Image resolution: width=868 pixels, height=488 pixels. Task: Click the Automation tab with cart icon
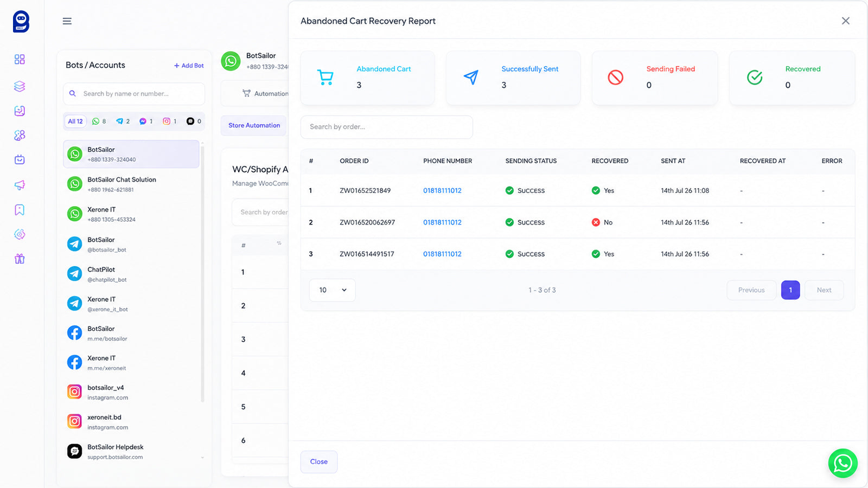[x=265, y=94]
